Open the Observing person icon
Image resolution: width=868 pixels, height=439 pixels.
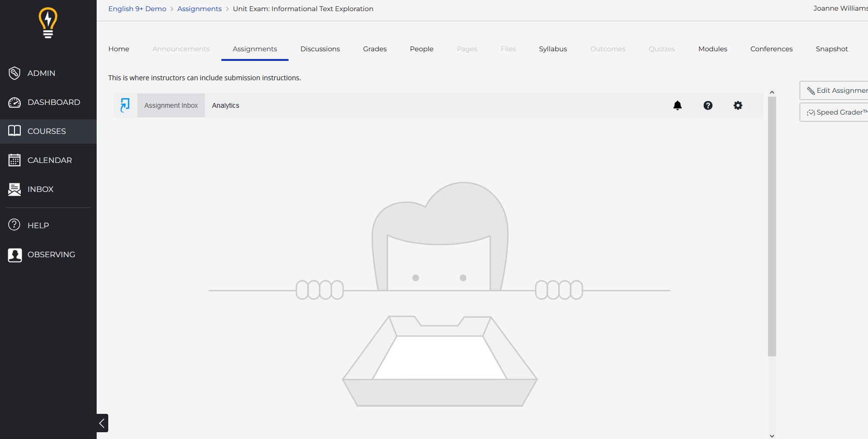pos(14,255)
